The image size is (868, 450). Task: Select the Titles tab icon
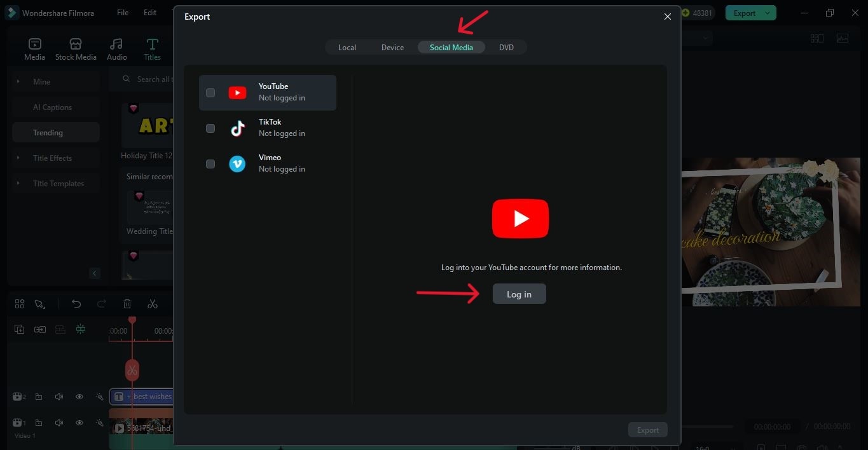click(x=152, y=44)
